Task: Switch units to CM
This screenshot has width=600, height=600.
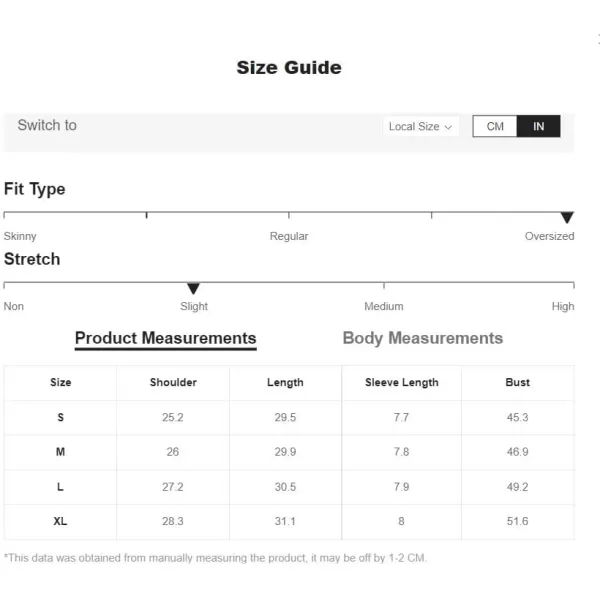Action: [x=495, y=127]
